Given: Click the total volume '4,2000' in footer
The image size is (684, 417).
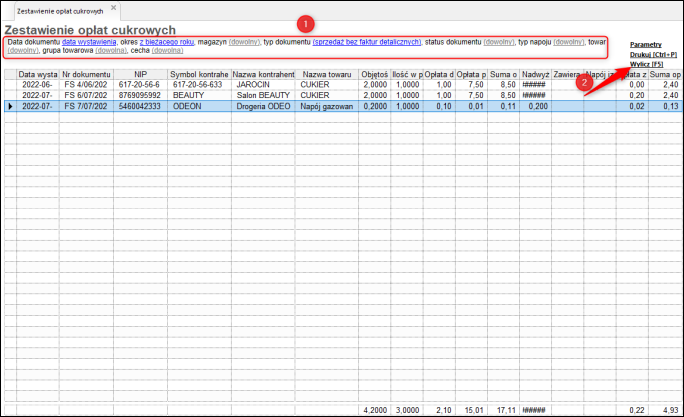Looking at the screenshot, I should [x=374, y=410].
